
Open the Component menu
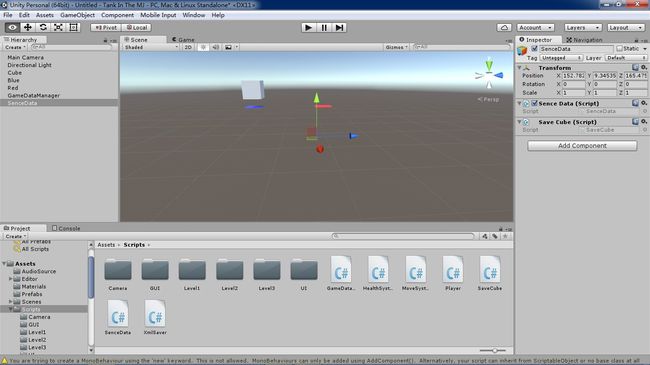pos(117,15)
